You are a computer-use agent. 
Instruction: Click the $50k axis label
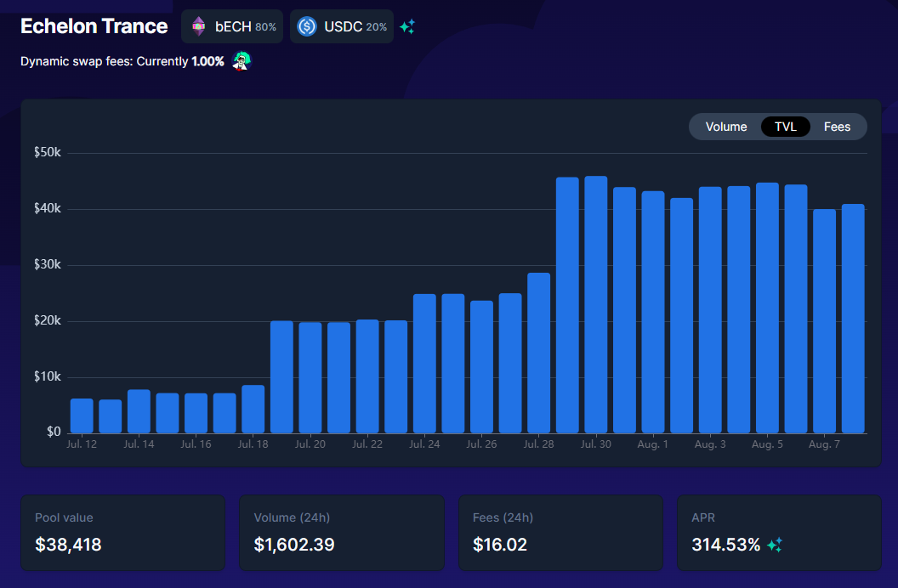(47, 152)
